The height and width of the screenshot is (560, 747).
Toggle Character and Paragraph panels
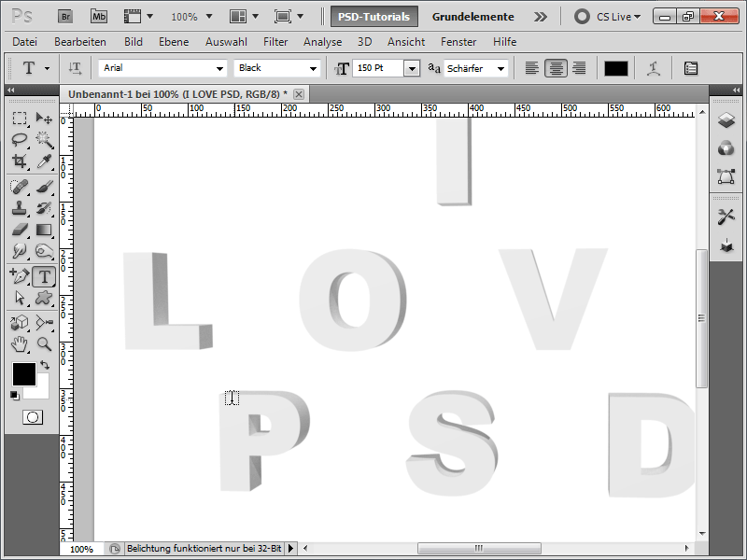coord(691,68)
